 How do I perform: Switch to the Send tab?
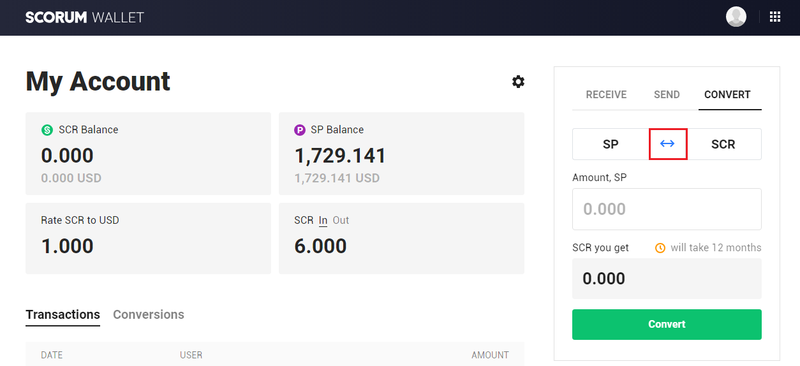coord(667,95)
